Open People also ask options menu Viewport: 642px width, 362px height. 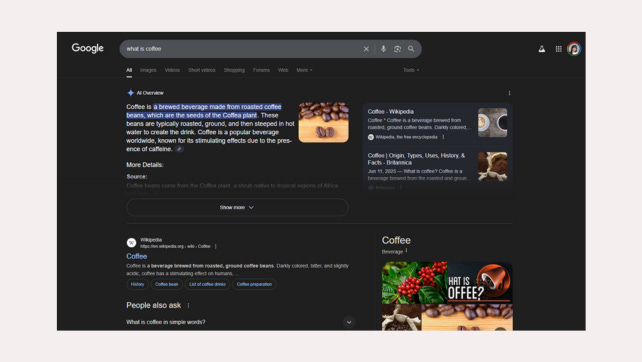[188, 305]
